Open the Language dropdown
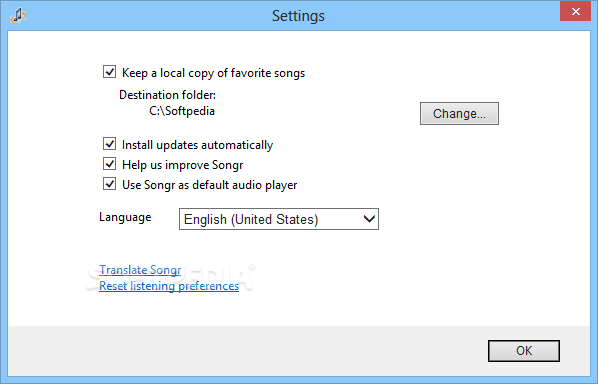 [279, 219]
